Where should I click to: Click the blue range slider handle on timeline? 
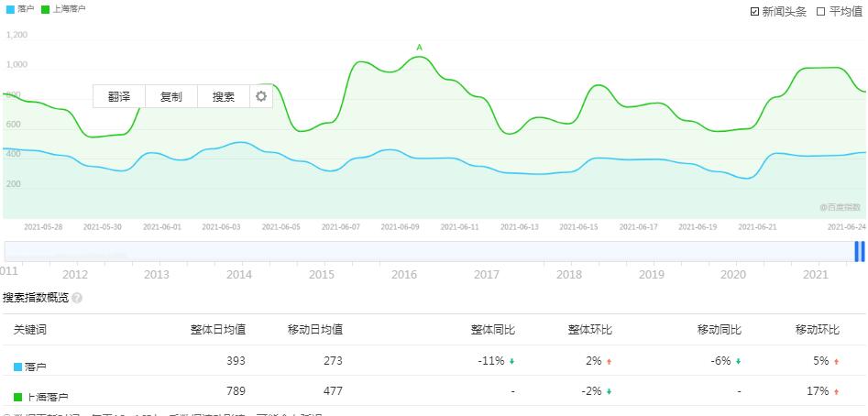(x=859, y=251)
